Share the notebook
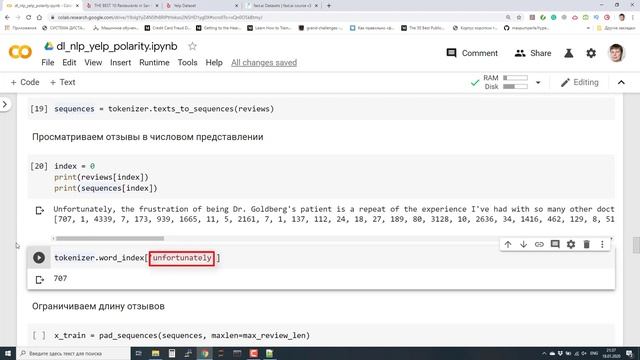The height and width of the screenshot is (360, 640). click(533, 53)
